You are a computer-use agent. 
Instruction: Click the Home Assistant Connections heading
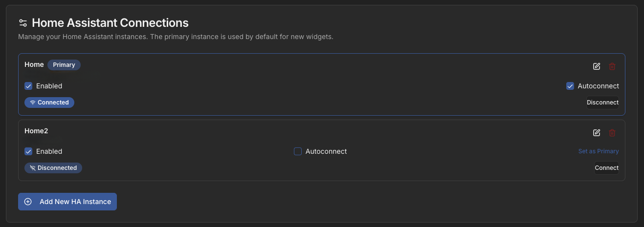(110, 23)
